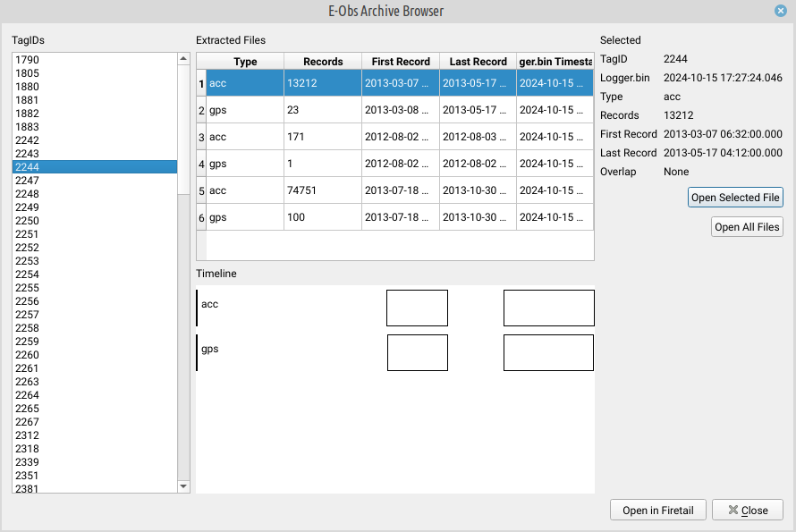796x532 pixels.
Task: Click second gps timeline block
Action: [x=548, y=353]
